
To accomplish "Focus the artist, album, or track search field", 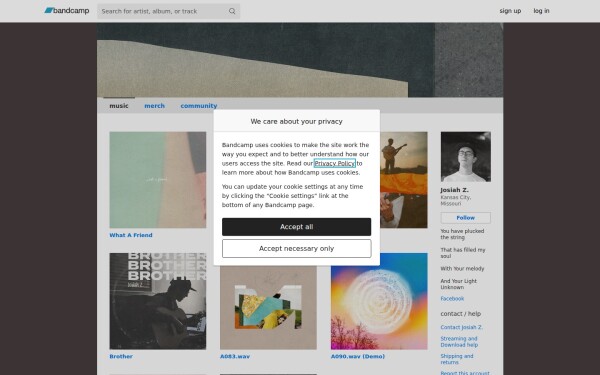I will (168, 11).
